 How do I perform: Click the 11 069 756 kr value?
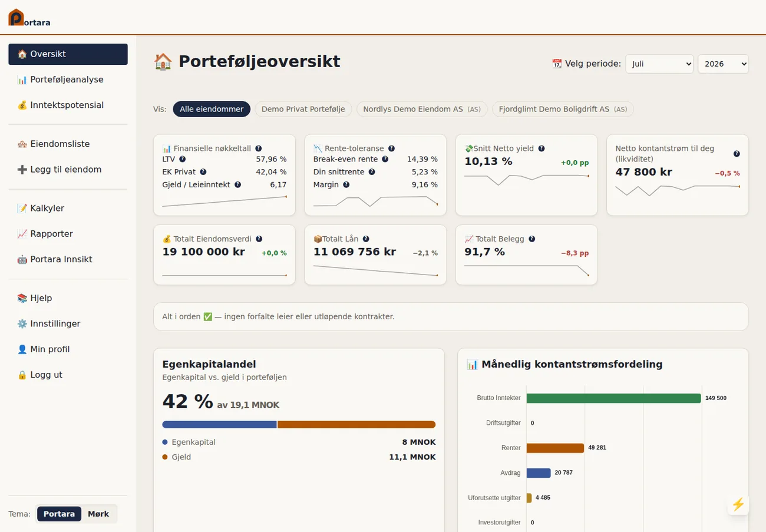[355, 252]
